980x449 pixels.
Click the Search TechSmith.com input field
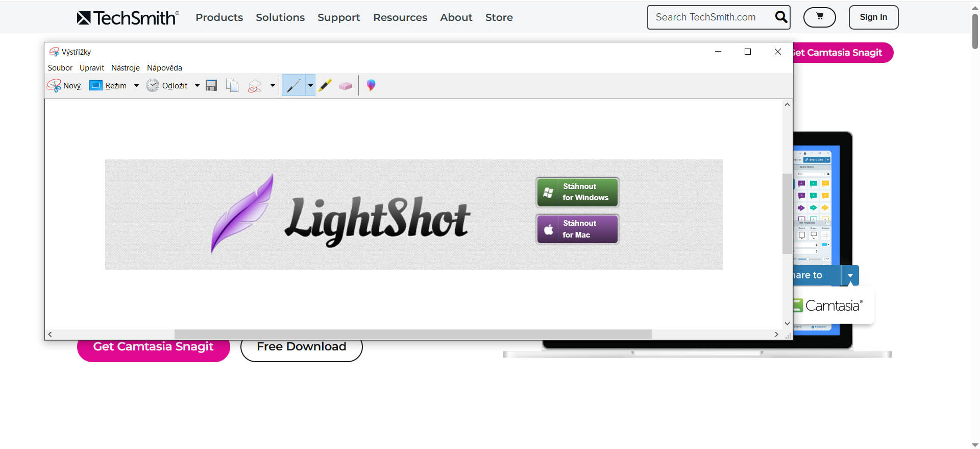click(x=709, y=17)
